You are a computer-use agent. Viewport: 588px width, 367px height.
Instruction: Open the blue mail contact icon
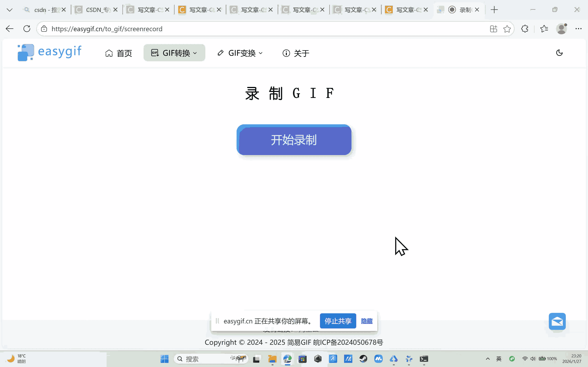pyautogui.click(x=557, y=321)
